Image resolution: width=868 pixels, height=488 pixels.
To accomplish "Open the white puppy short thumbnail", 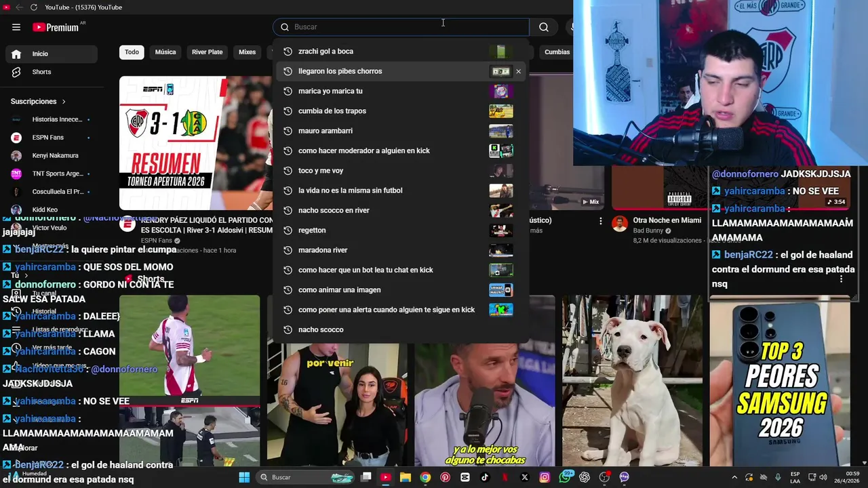I will click(632, 380).
